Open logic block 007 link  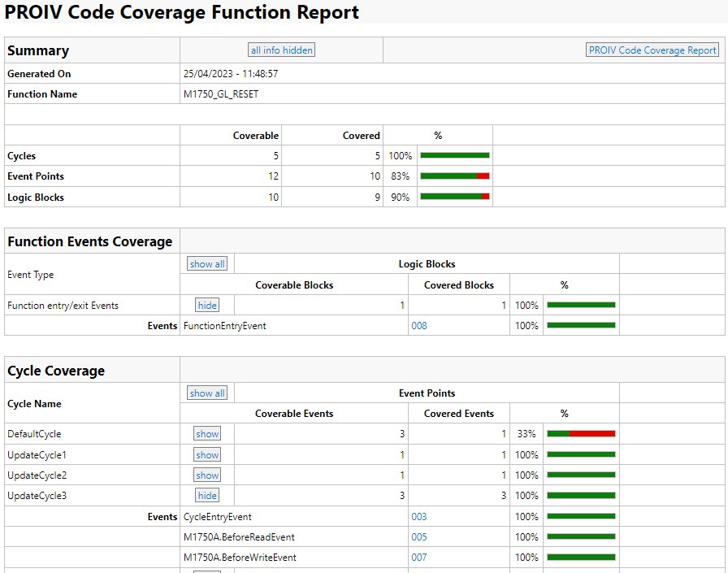pos(418,558)
